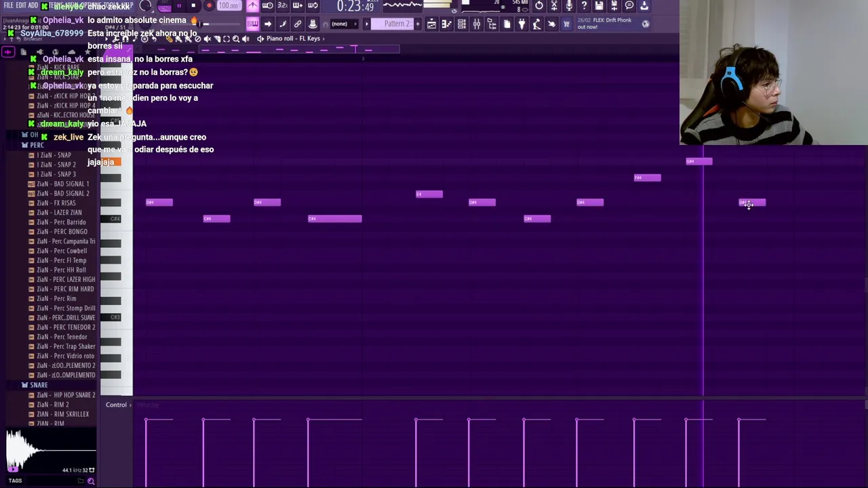The image size is (868, 488).
Task: Select sample ZiaN - BAD SIGNAL 1
Action: tap(62, 184)
